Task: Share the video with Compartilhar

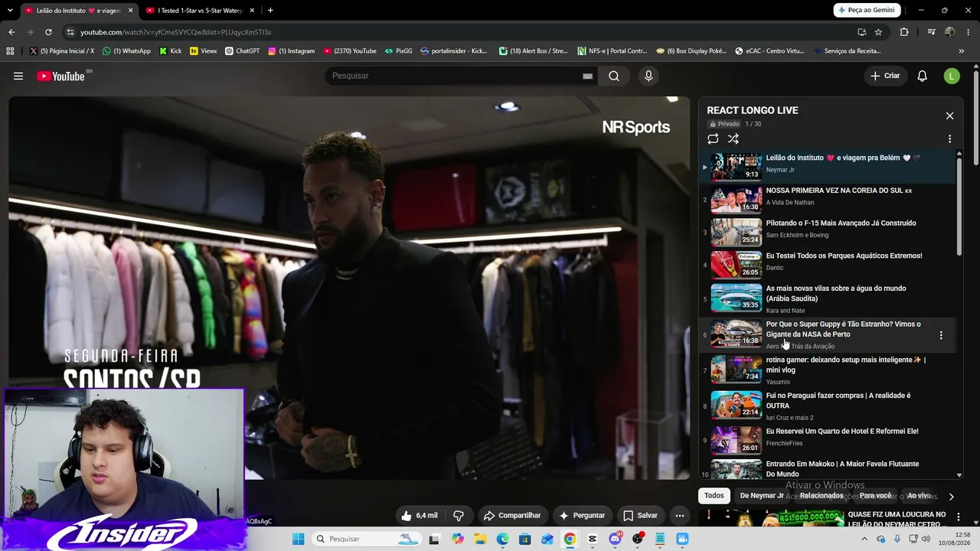Action: pos(512,515)
